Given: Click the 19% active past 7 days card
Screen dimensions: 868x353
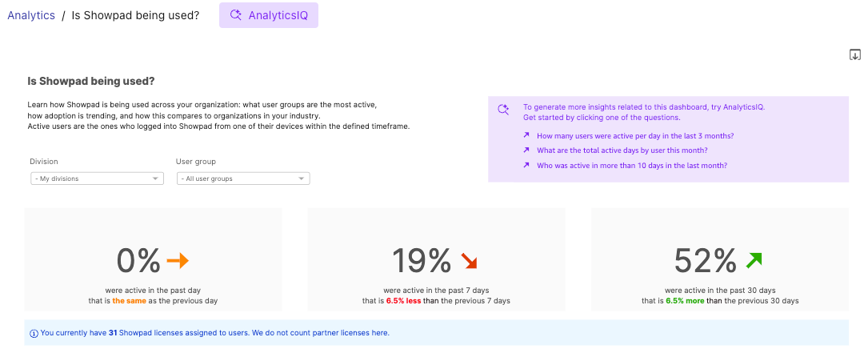Looking at the screenshot, I should (x=436, y=259).
